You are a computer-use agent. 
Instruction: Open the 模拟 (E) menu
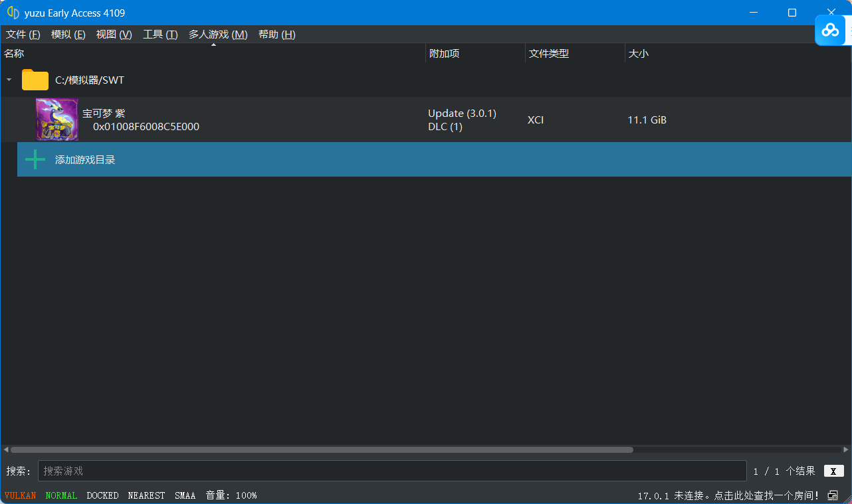tap(68, 35)
